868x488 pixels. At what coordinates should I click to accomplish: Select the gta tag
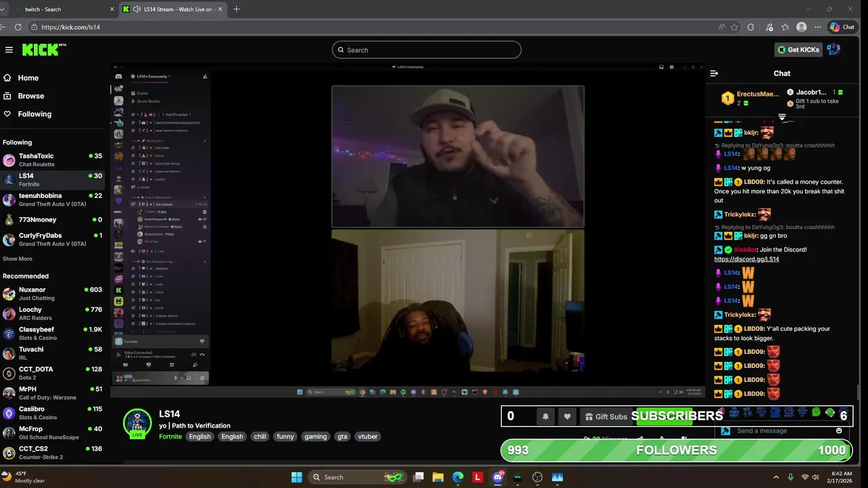(342, 436)
